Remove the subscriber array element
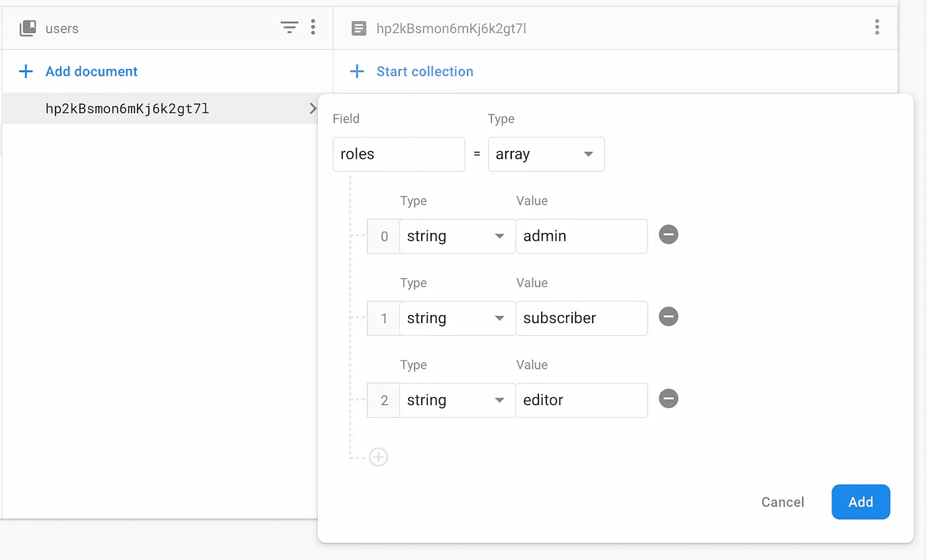Screen dimensions: 927x560 [x=668, y=317]
